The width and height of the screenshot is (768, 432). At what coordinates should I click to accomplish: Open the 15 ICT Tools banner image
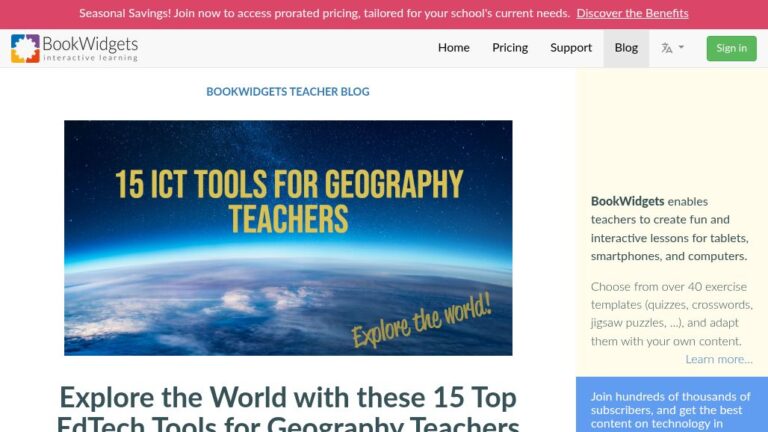(x=288, y=238)
